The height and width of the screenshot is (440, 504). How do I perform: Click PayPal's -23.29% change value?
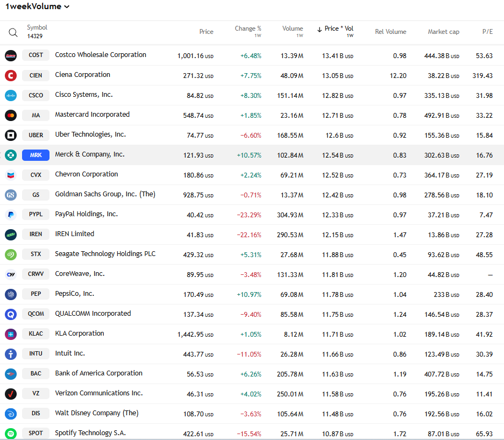click(249, 215)
